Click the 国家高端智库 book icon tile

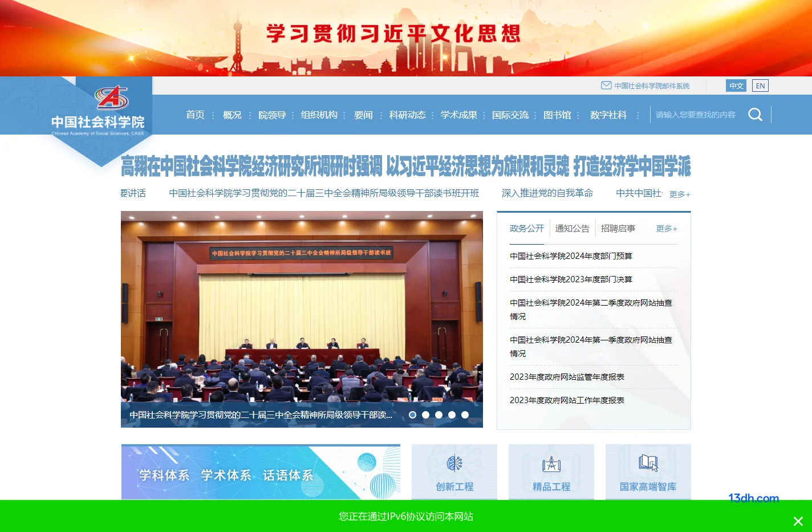click(648, 472)
